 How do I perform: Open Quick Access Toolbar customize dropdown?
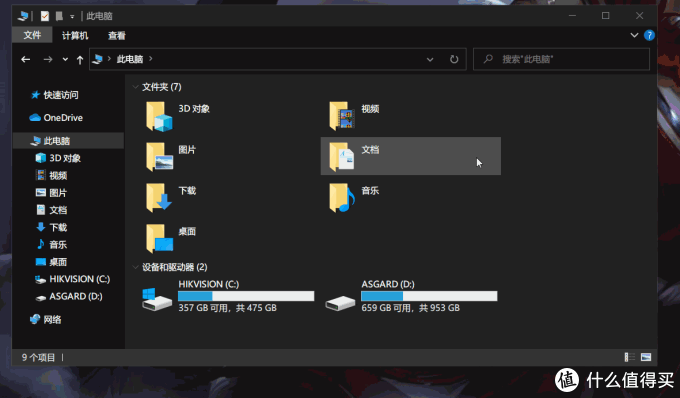[x=72, y=17]
